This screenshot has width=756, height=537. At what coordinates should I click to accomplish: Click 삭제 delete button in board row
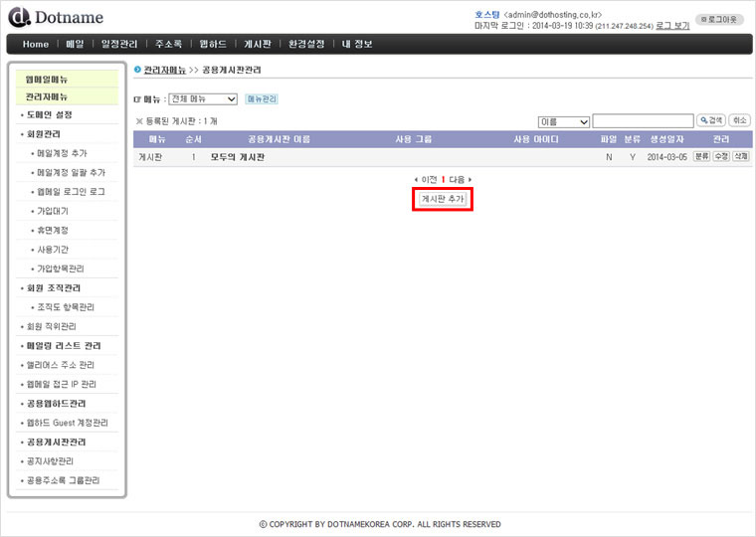click(x=741, y=157)
